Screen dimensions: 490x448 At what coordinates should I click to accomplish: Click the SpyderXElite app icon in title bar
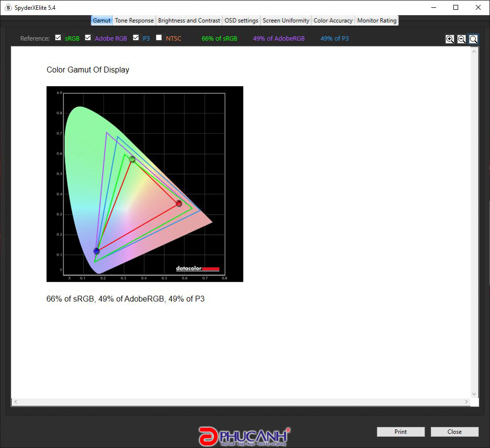8,7
